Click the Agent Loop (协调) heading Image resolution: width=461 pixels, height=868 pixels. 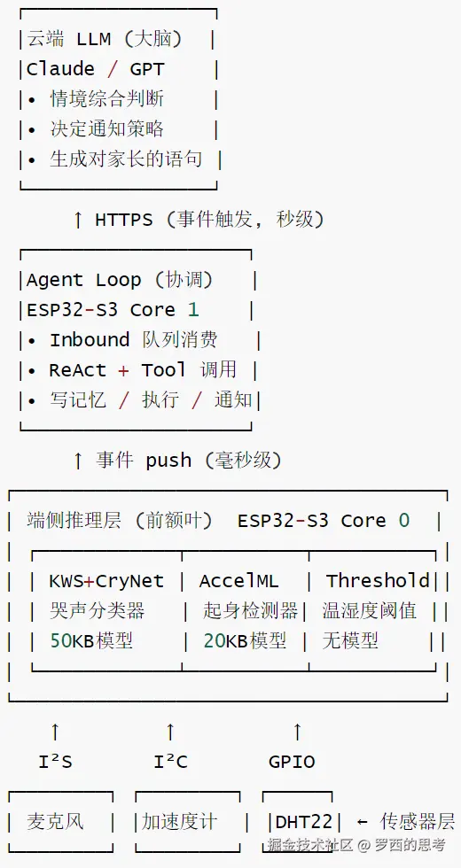click(x=120, y=280)
